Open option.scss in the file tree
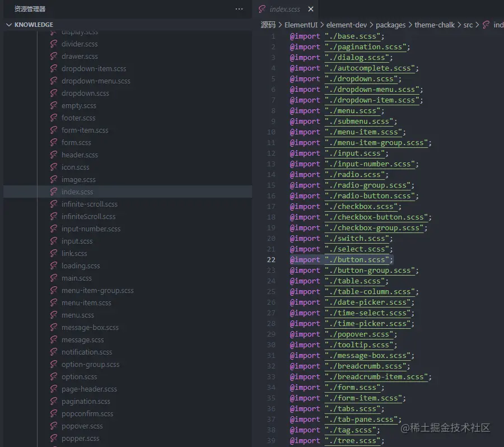Viewport: 504px width, 447px height. coord(79,376)
